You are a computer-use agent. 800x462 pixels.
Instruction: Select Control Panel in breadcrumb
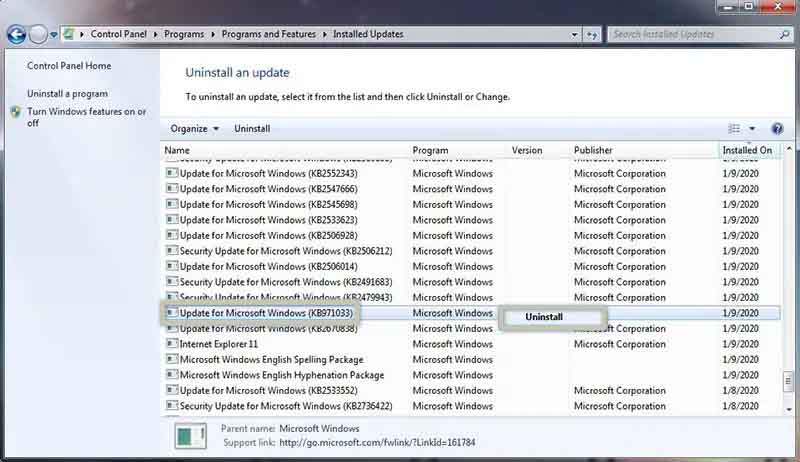coord(118,34)
